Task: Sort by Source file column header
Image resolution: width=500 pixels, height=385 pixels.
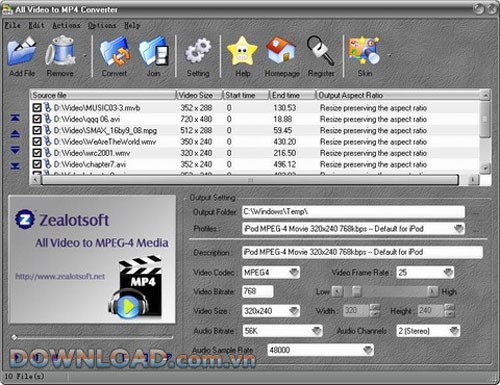Action: 103,95
